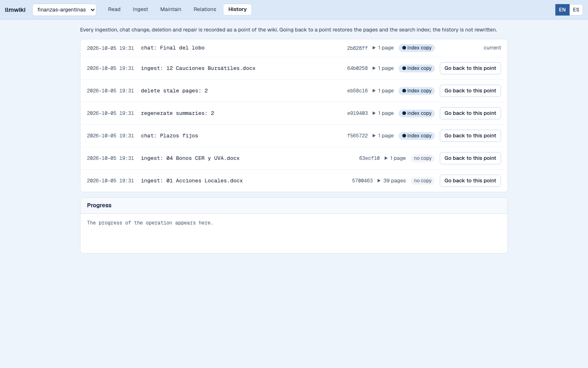Select the History tab
588x368 pixels.
click(x=237, y=9)
